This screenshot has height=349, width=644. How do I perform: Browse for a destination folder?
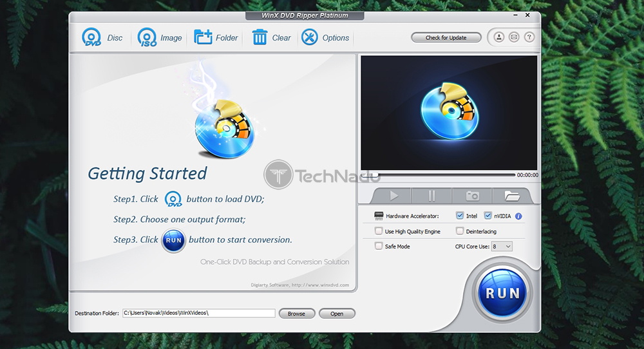point(296,314)
